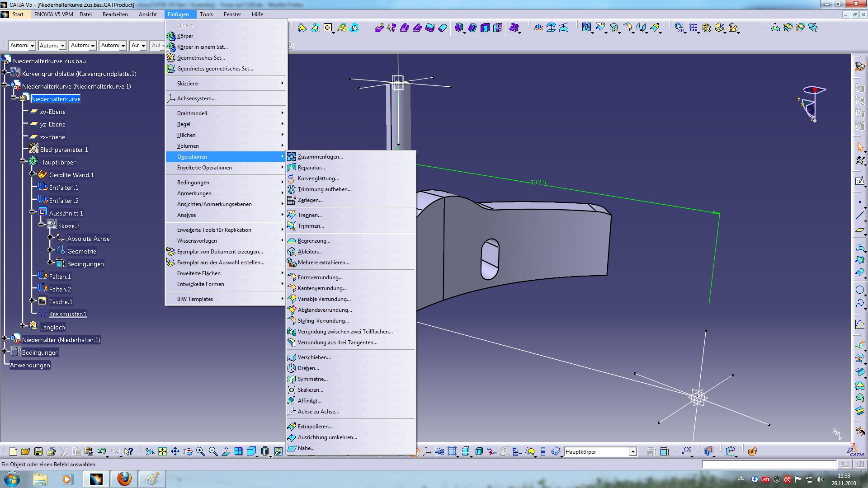Select Blechparameter.1 in the tree

64,150
